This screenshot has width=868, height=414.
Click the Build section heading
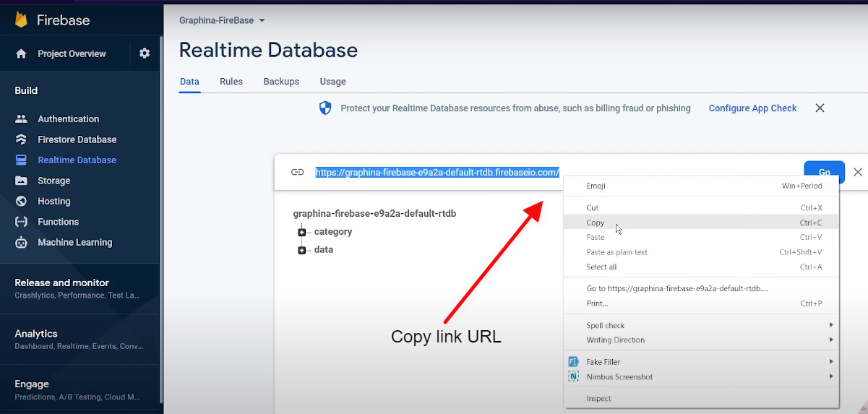(x=26, y=90)
